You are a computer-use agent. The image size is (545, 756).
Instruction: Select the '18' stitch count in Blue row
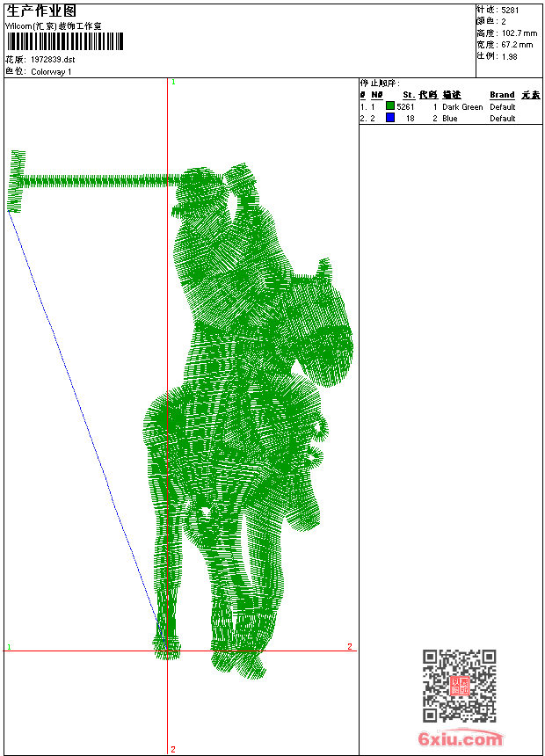point(410,119)
